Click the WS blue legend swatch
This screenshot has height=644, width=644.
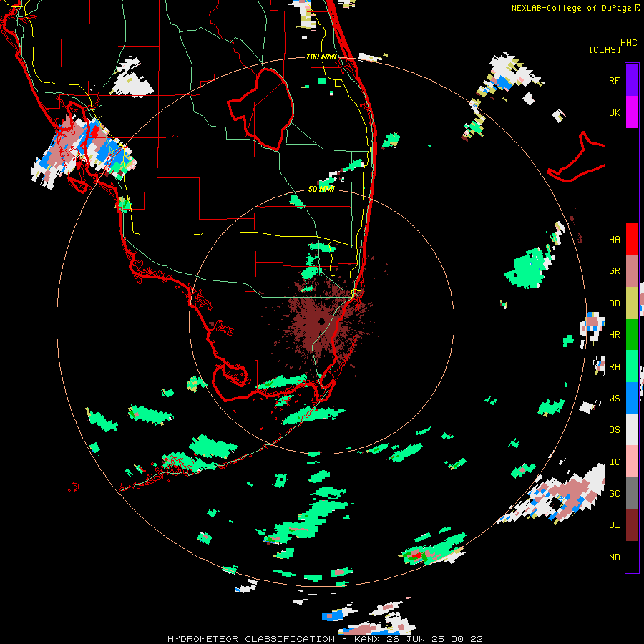pyautogui.click(x=632, y=398)
